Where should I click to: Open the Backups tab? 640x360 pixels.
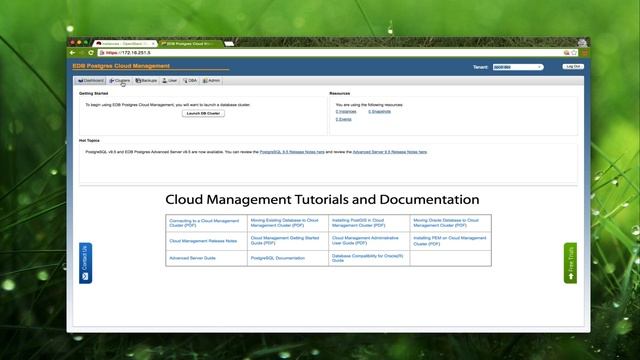pyautogui.click(x=146, y=81)
